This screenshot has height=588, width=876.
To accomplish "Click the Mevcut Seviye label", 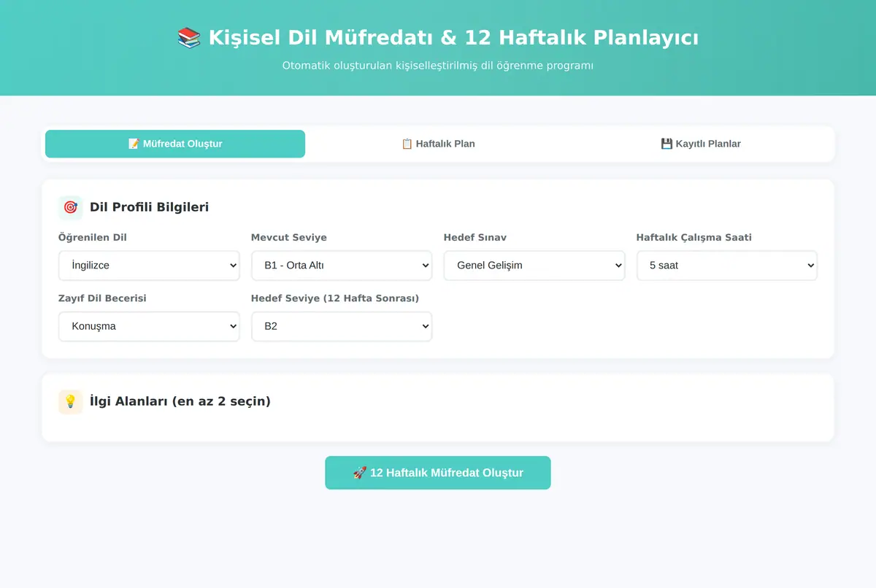I will [x=289, y=237].
